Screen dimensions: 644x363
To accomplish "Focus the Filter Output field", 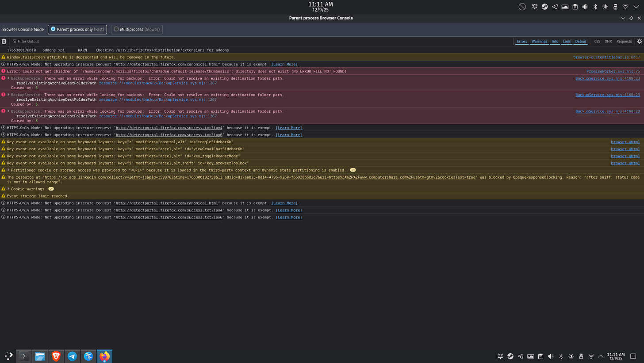I will tap(261, 41).
